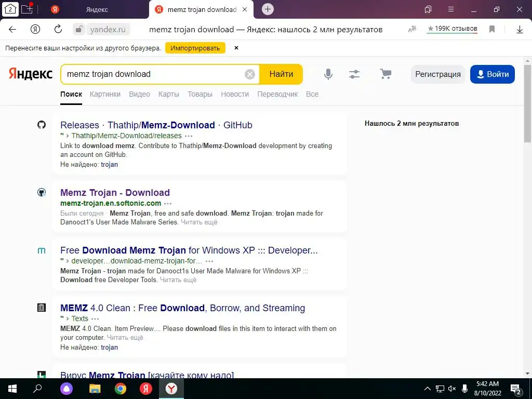Image resolution: width=532 pixels, height=399 pixels.
Task: Click the yandex.ru address field
Action: [108, 30]
